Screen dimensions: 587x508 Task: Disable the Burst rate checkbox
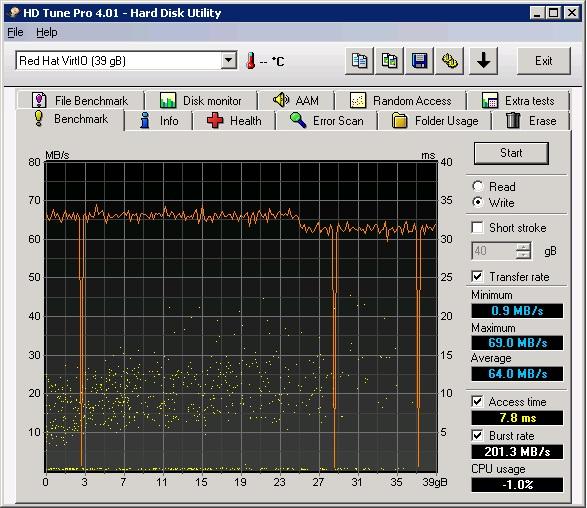coord(477,435)
